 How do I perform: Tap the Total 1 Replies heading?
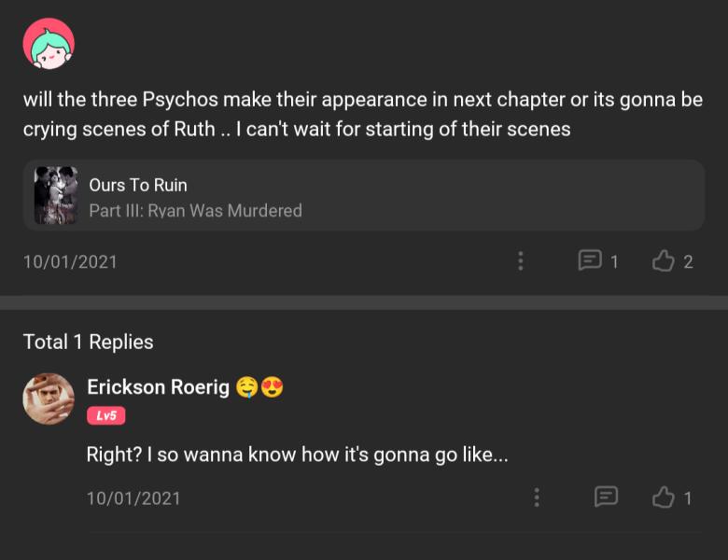[88, 342]
